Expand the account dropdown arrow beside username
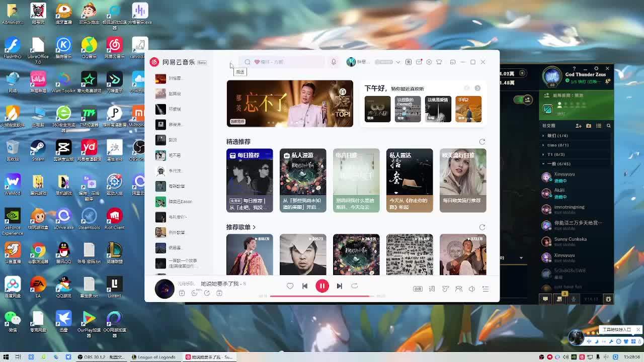 coord(397,62)
